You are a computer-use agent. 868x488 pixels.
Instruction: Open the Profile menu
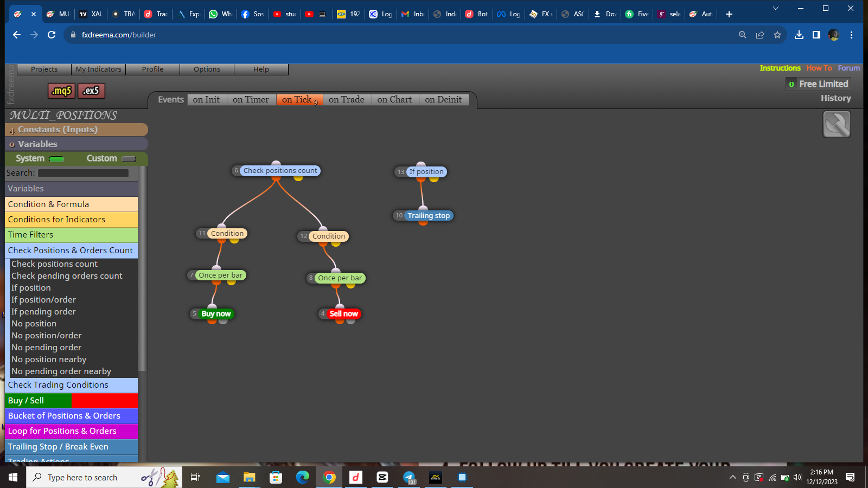(152, 69)
